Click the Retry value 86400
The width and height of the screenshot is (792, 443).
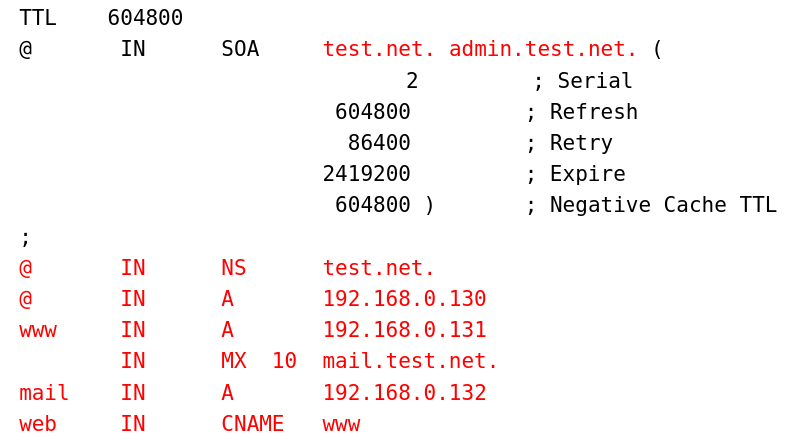click(x=379, y=143)
